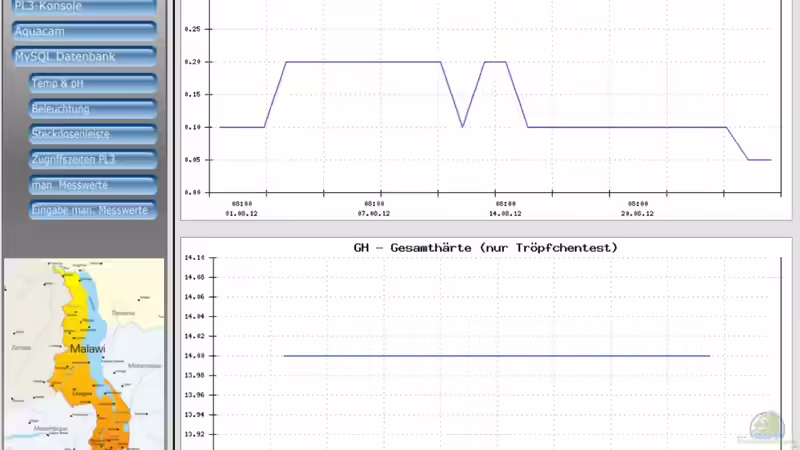Image resolution: width=800 pixels, height=450 pixels.
Task: Click the final 0.05 segment of upper line
Action: (761, 159)
